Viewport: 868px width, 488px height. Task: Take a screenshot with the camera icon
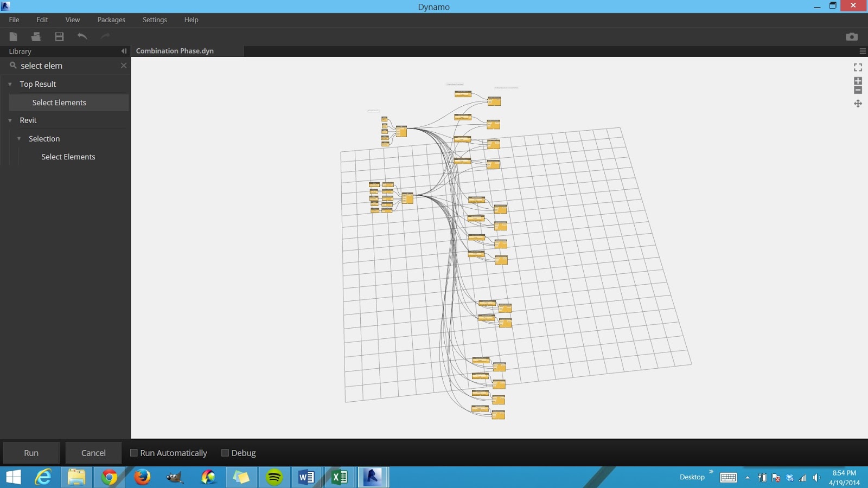coord(852,36)
